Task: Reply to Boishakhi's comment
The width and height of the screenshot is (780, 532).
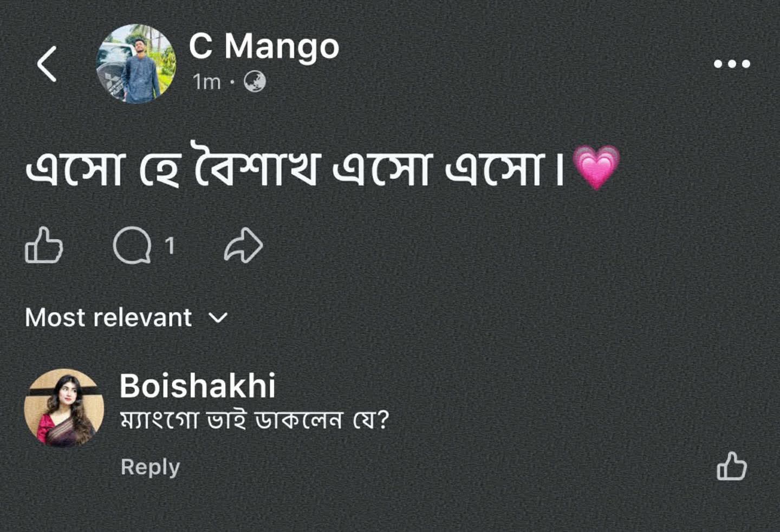Action: [150, 467]
